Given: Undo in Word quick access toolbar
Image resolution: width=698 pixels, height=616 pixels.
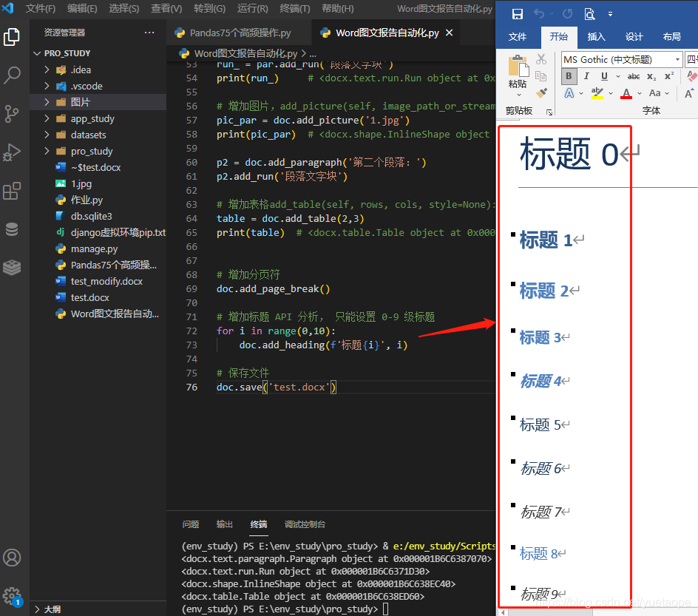Looking at the screenshot, I should coord(539,14).
